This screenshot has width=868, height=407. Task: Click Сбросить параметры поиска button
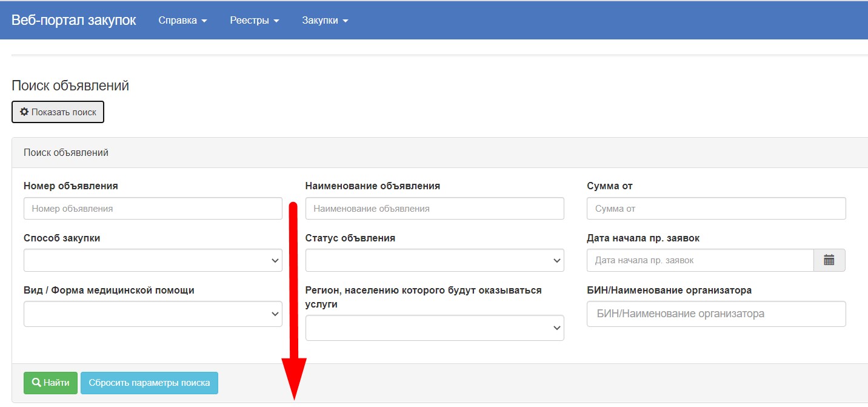(x=149, y=383)
